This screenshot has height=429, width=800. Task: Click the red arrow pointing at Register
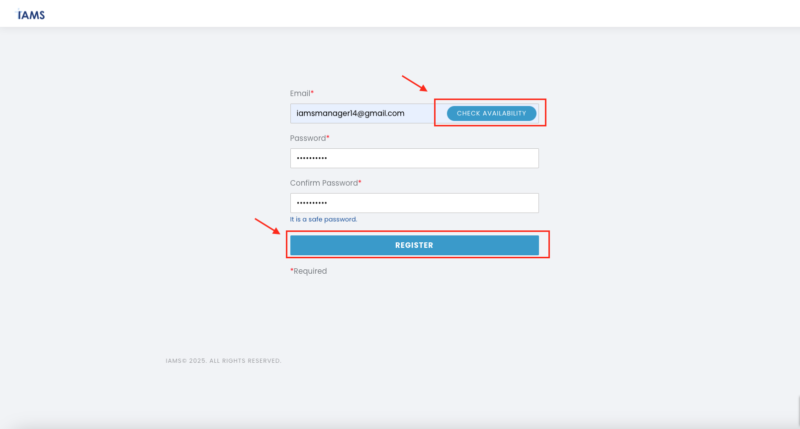(x=266, y=225)
